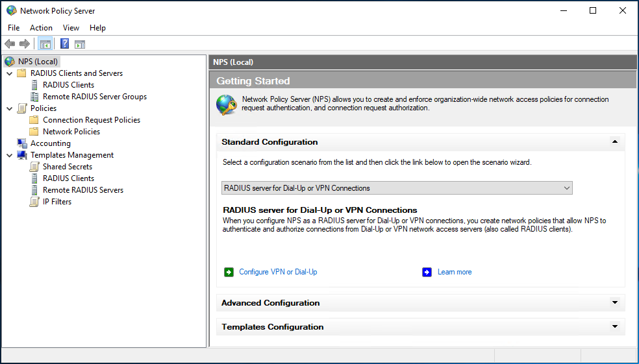Click the Templates Configuration heading text

(x=273, y=327)
